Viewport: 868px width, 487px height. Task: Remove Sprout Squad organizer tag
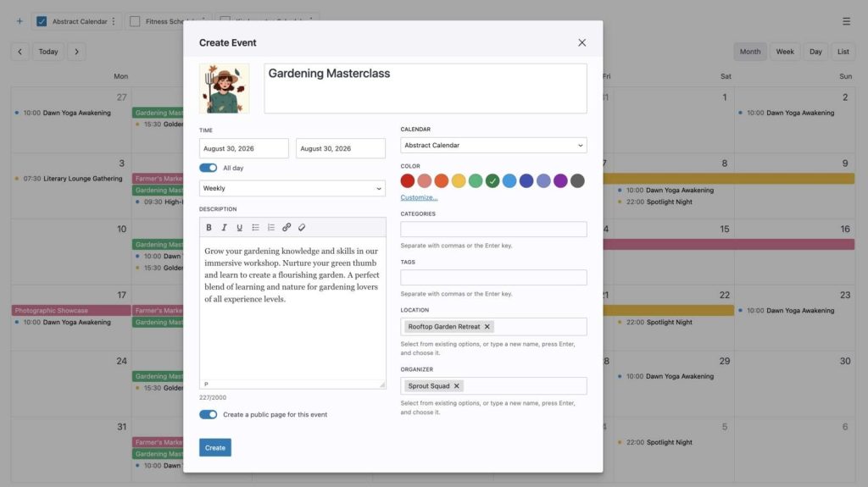tap(457, 385)
